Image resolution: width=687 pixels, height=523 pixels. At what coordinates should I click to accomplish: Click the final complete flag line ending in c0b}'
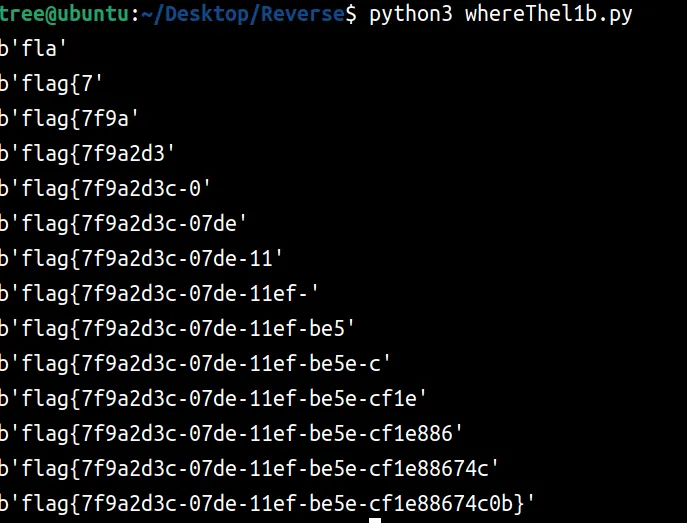(268, 503)
